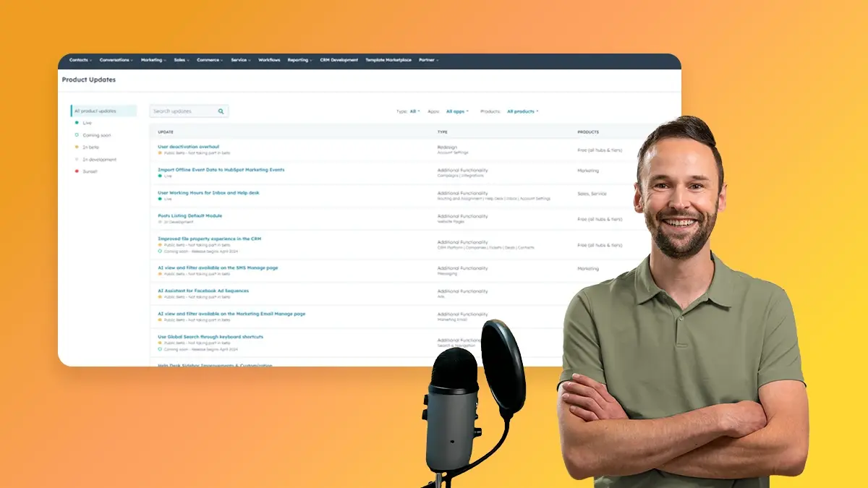Open the Type filter dropdown
This screenshot has width=868, height=488.
(414, 111)
